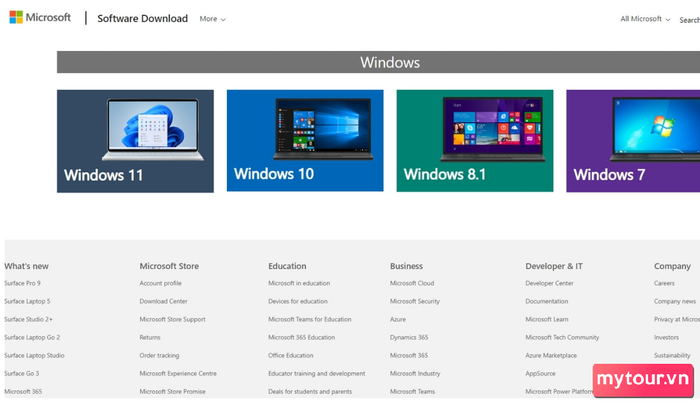This screenshot has width=700, height=405.
Task: Open Order tracking link
Action: coord(159,355)
